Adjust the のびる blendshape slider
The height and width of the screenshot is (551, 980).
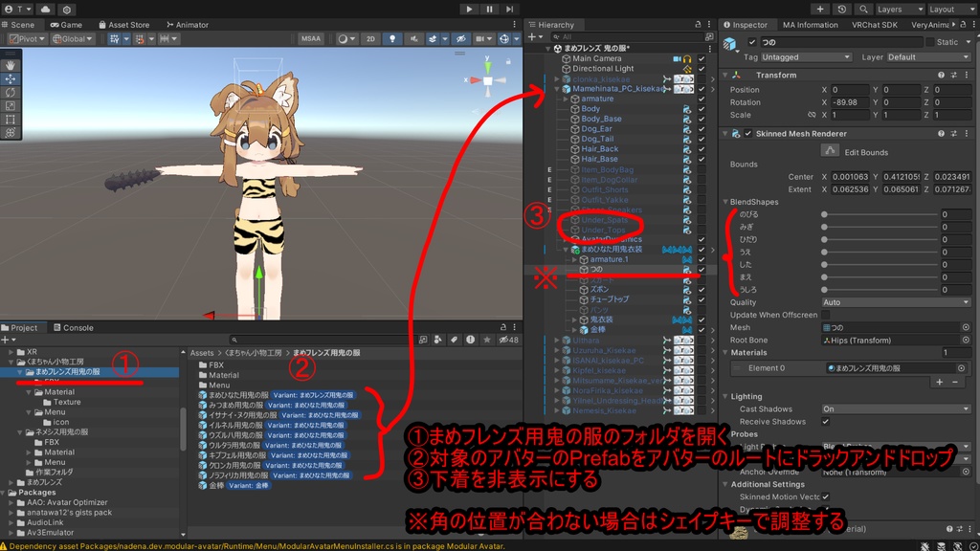[880, 214]
